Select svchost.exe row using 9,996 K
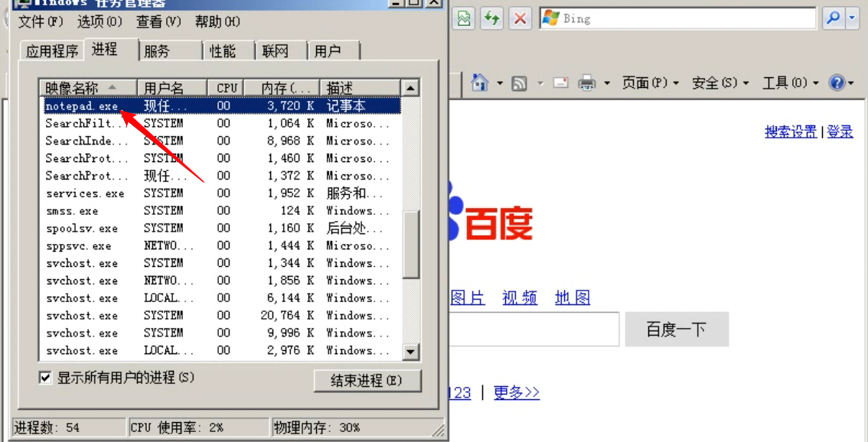 (222, 333)
